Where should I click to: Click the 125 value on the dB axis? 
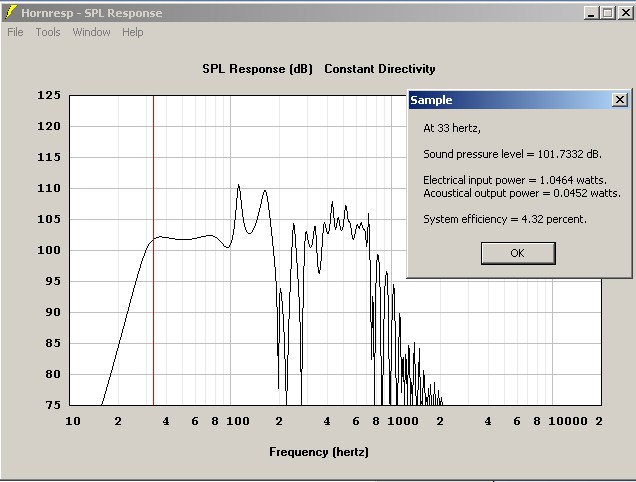pyautogui.click(x=49, y=95)
